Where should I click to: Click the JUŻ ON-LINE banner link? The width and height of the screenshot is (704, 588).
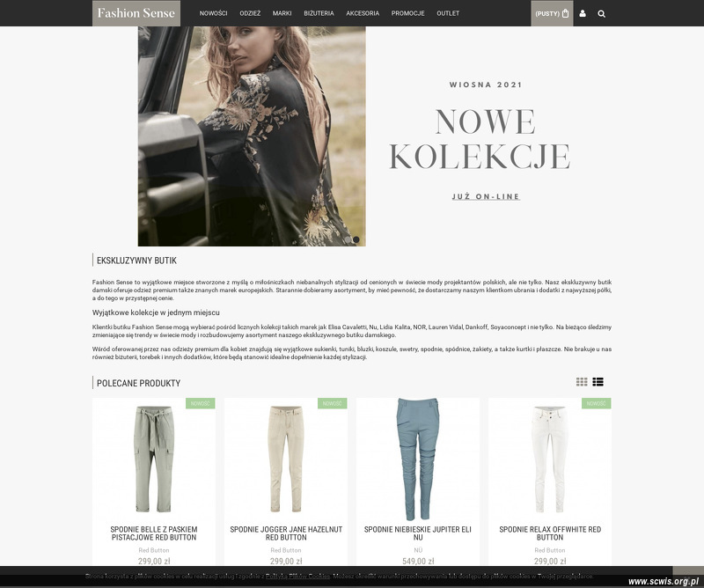click(x=486, y=196)
